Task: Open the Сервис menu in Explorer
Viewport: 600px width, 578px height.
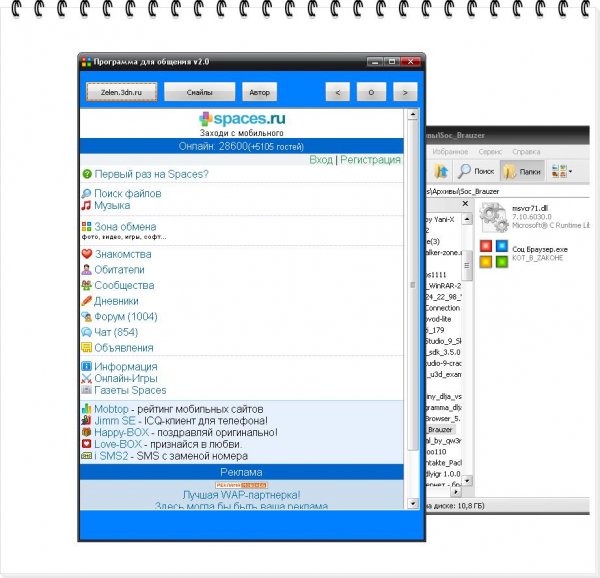Action: pos(490,152)
